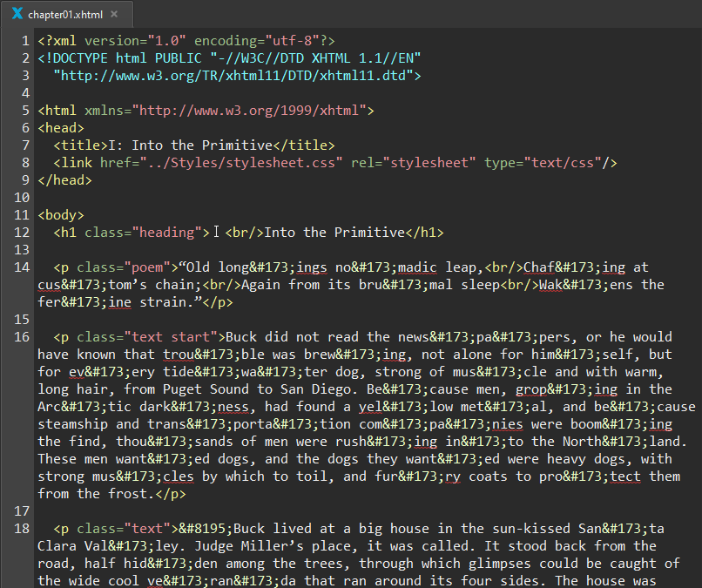Click the rel="stylesheet" attribute
The image size is (702, 588).
pos(413,163)
